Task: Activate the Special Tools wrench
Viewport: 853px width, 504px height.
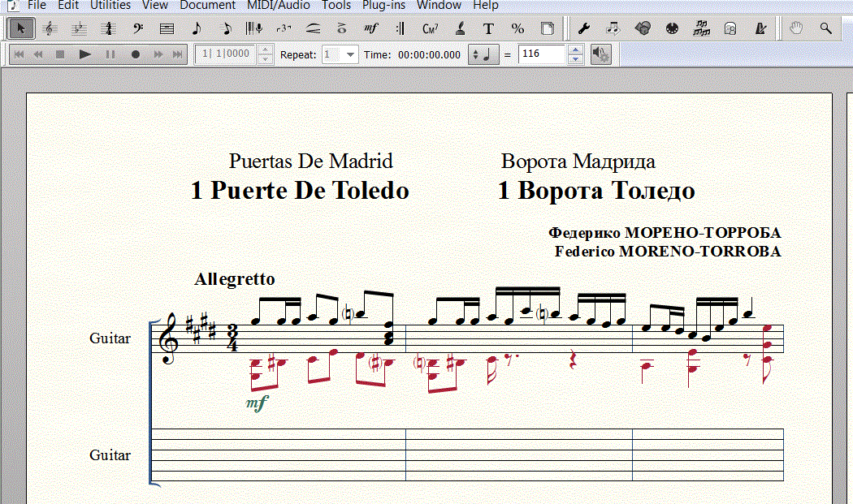Action: pos(584,28)
